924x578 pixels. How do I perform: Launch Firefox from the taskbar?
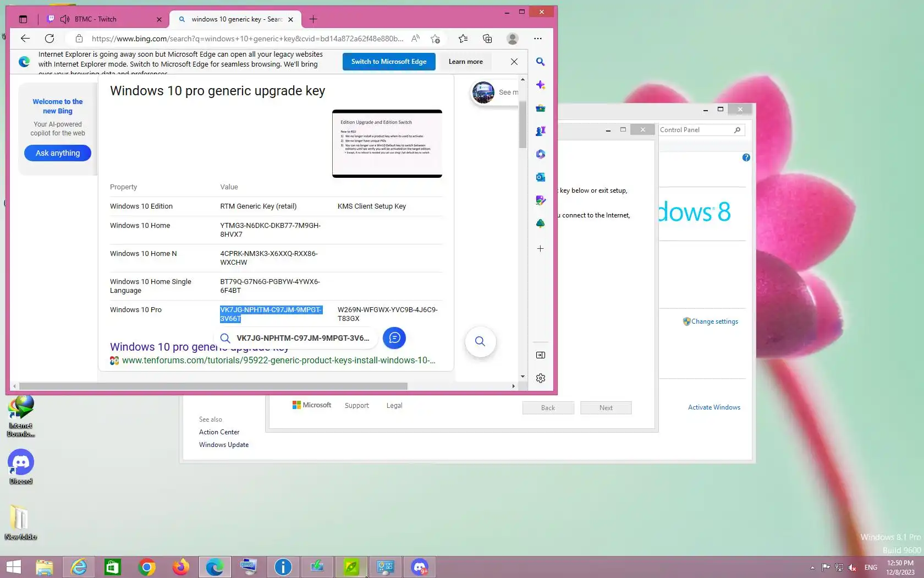[x=180, y=567]
